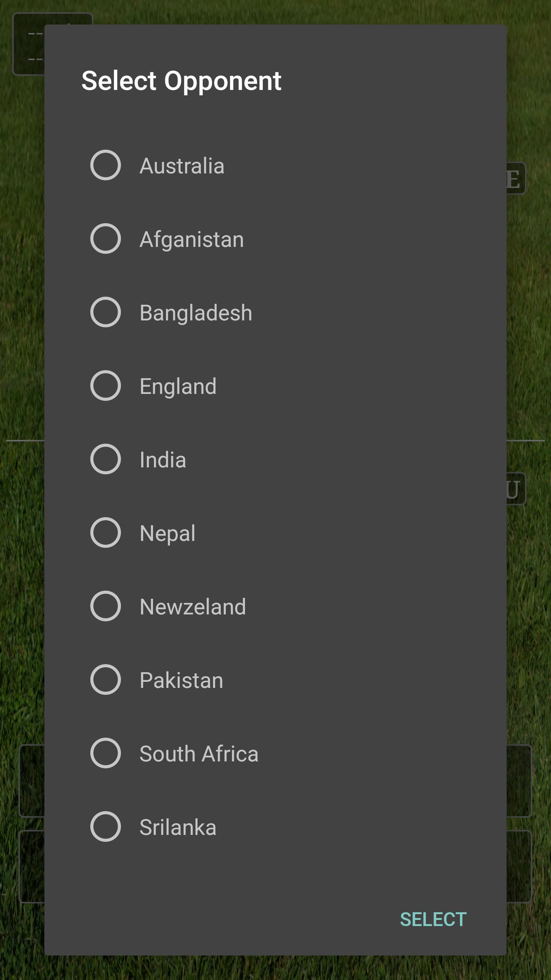This screenshot has width=551, height=980.
Task: Select England from the opponent list
Action: coord(105,385)
